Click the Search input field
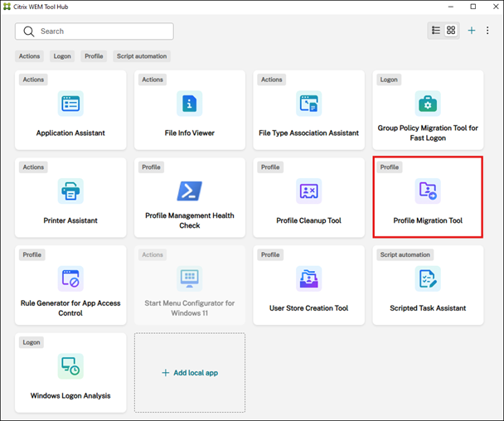The height and width of the screenshot is (421, 504). click(99, 31)
